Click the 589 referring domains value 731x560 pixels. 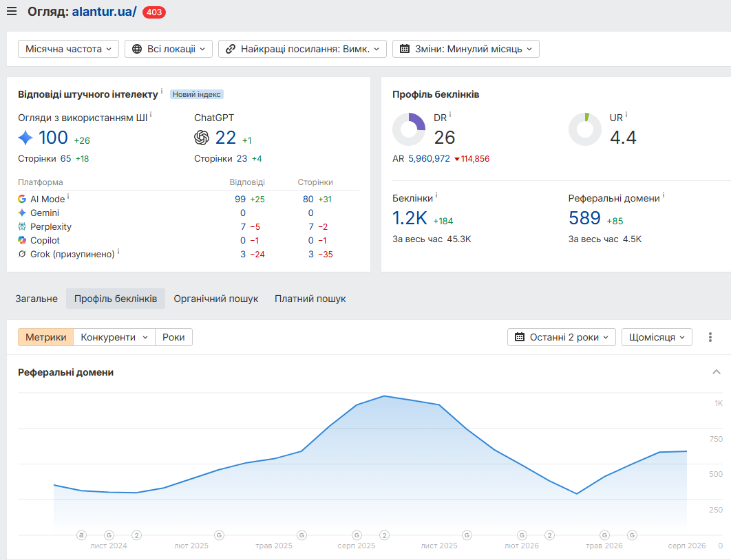(x=584, y=218)
